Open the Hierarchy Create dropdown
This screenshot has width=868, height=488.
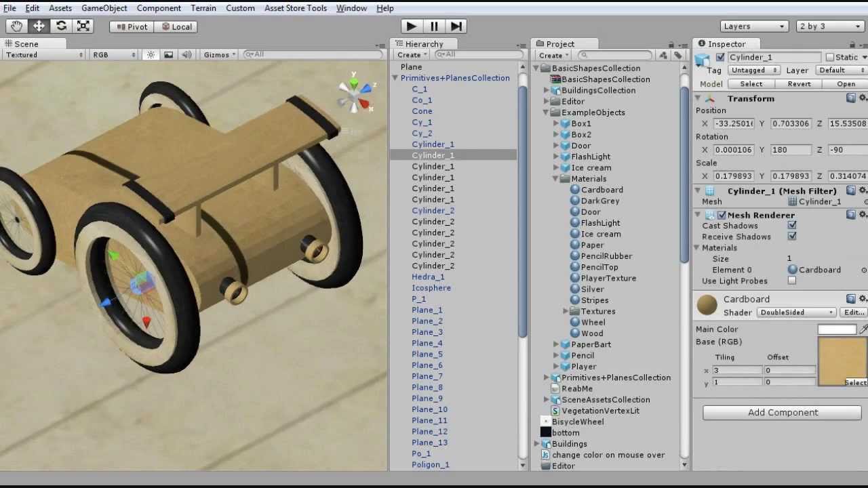tap(411, 55)
